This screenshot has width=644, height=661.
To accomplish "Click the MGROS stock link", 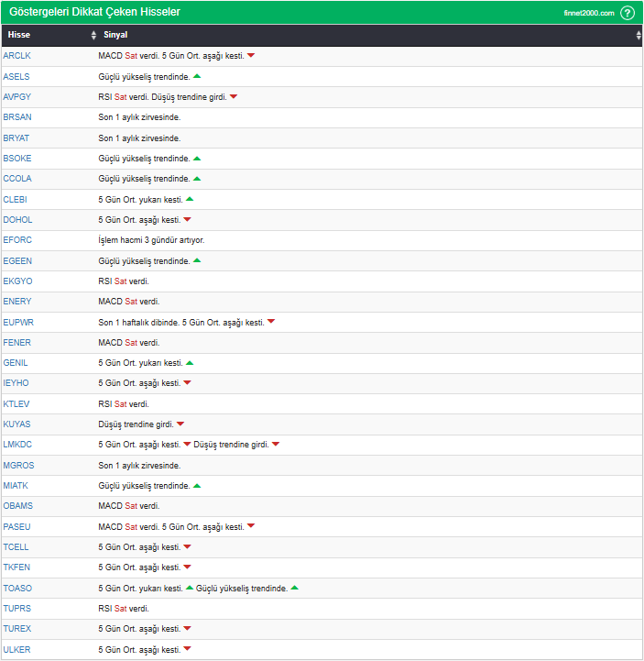I will click(x=18, y=466).
